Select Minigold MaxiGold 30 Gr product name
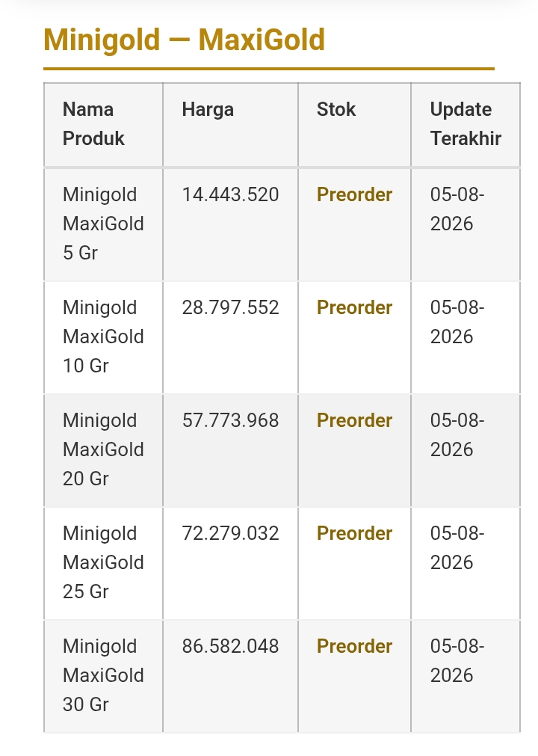538x756 pixels. tap(103, 675)
